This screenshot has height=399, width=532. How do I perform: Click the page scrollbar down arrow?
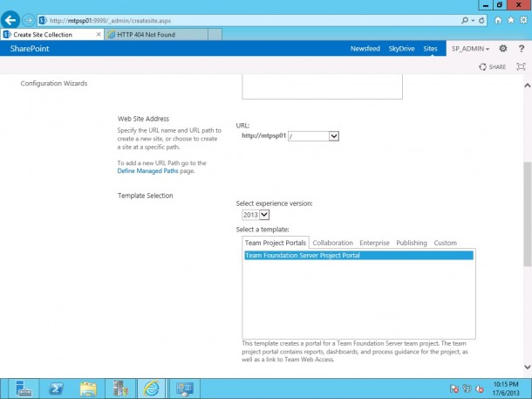528,367
